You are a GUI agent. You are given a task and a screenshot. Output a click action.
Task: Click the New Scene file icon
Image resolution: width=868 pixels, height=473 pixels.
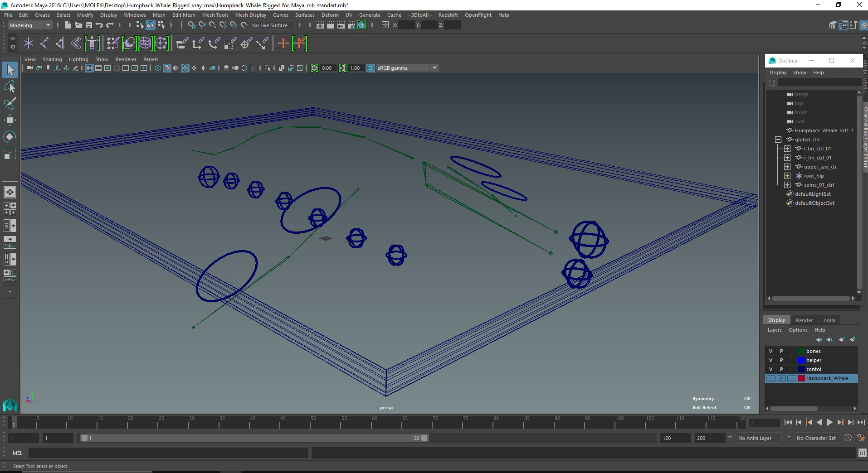point(68,25)
